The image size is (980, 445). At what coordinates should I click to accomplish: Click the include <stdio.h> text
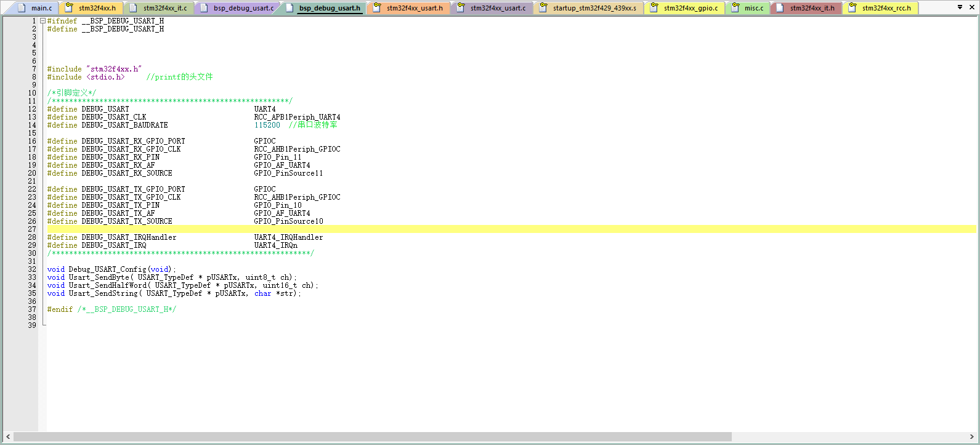(86, 77)
